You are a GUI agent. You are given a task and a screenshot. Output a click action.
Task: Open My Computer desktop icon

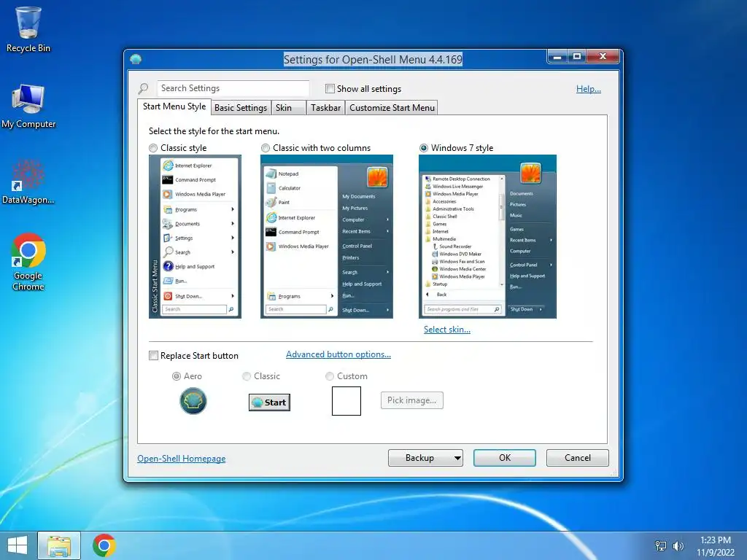pyautogui.click(x=28, y=106)
